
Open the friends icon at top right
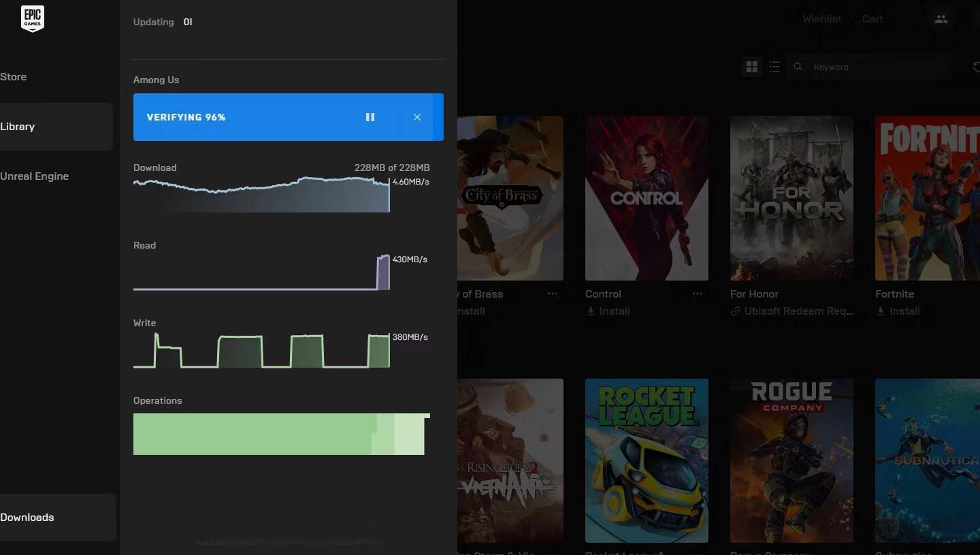[x=941, y=19]
